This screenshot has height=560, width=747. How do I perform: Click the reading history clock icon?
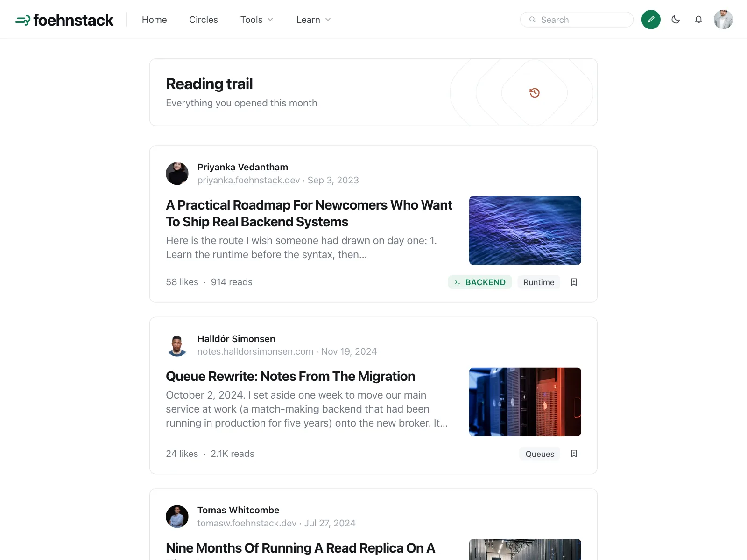tap(535, 93)
